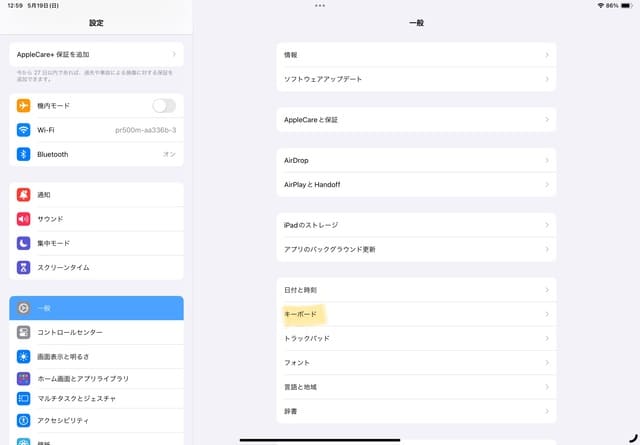Open Bluetooth row showing オン
The image size is (640, 445).
click(96, 154)
